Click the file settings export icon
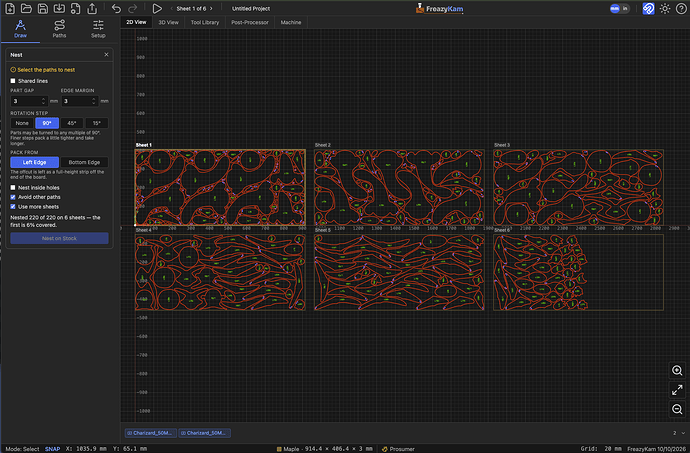 tap(75, 8)
